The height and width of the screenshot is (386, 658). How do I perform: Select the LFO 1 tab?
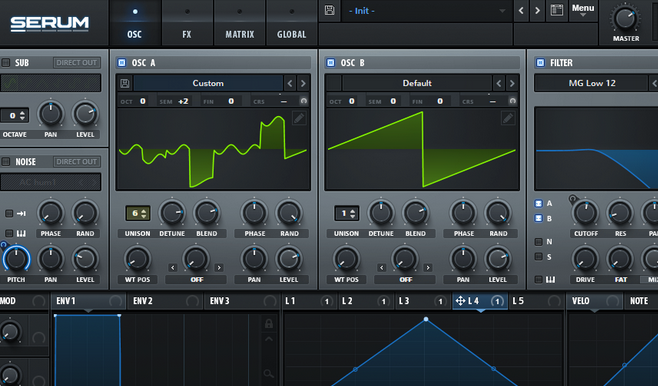coord(309,301)
